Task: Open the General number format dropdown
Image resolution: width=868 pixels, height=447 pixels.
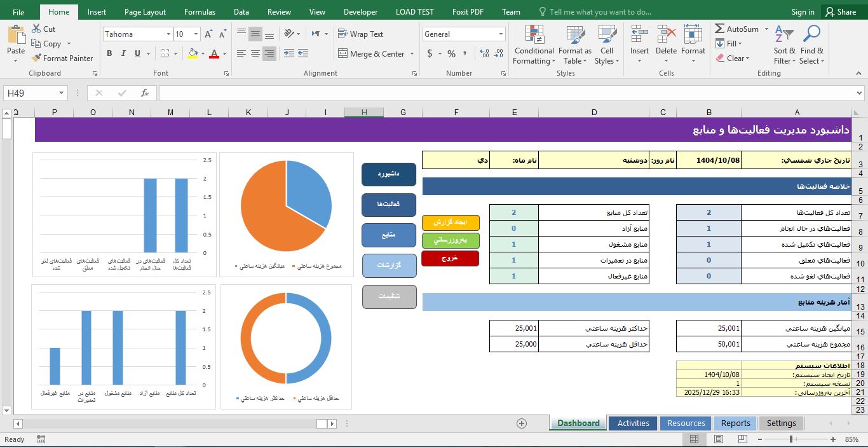Action: (x=499, y=34)
